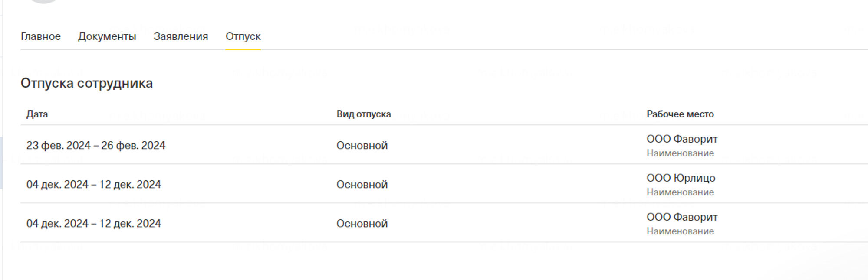This screenshot has height=280, width=868.
Task: Click the Отпуска сотрудника heading
Action: [x=87, y=83]
